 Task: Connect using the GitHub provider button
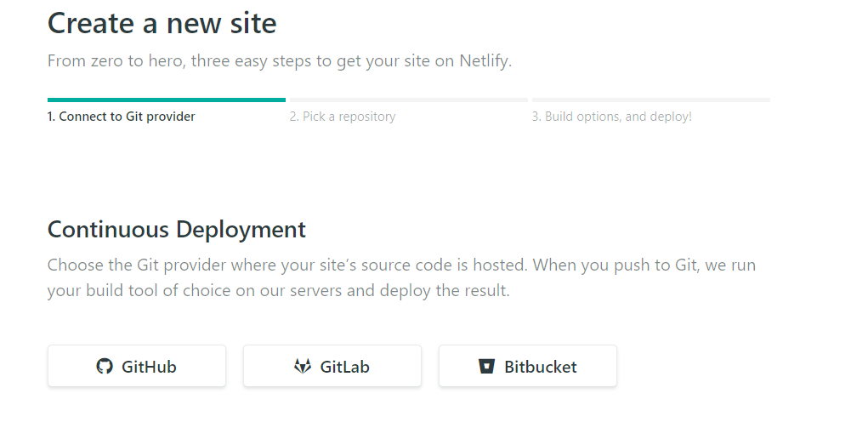(137, 366)
